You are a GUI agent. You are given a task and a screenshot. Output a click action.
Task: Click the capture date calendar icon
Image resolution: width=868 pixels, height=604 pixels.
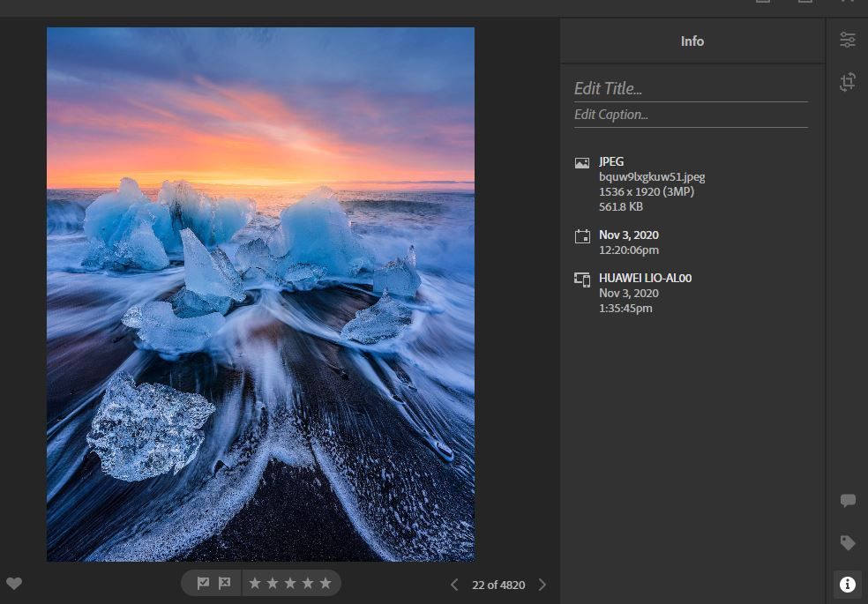[x=582, y=236]
